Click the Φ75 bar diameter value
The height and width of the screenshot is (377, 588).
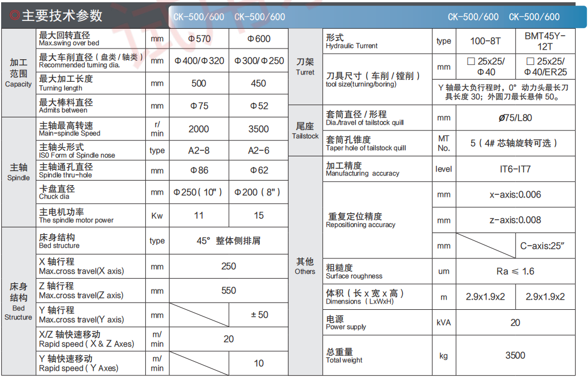click(199, 106)
